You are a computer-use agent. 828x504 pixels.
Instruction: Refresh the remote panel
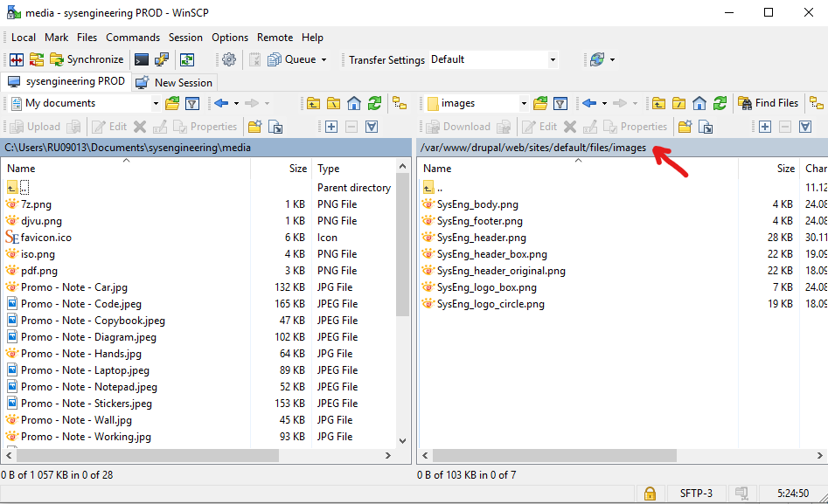720,103
